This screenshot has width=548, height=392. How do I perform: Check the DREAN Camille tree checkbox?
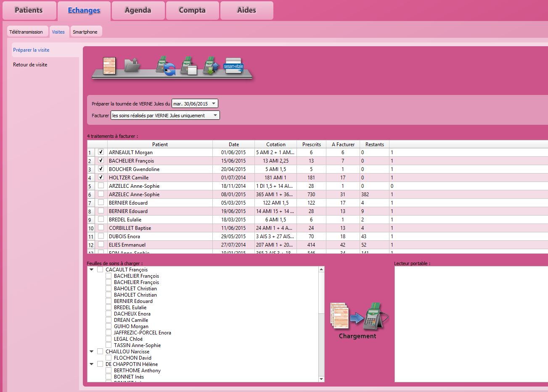pyautogui.click(x=109, y=320)
